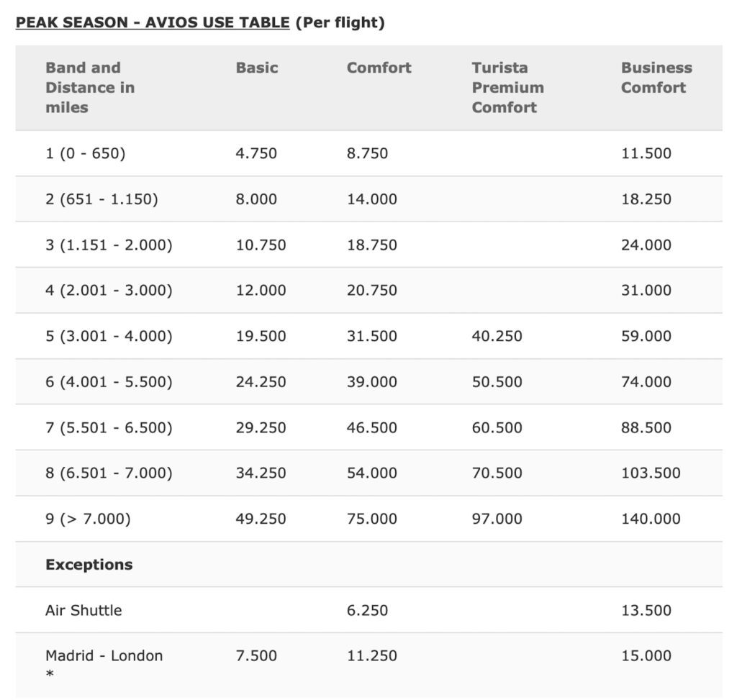Select band 9 (> 7.000) row label
Viewport: 737px width, 700px height.
pos(88,519)
